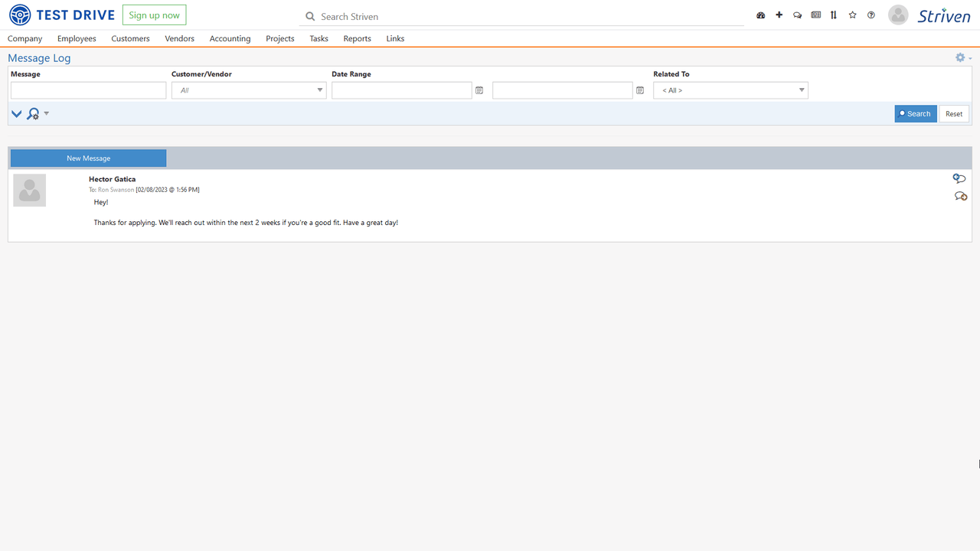Click the blue Search button
Screen dimensions: 980x551
coord(915,114)
